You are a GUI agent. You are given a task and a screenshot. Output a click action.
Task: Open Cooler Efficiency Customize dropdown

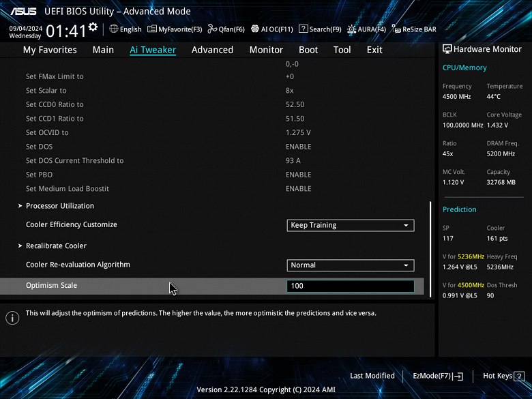pyautogui.click(x=351, y=225)
